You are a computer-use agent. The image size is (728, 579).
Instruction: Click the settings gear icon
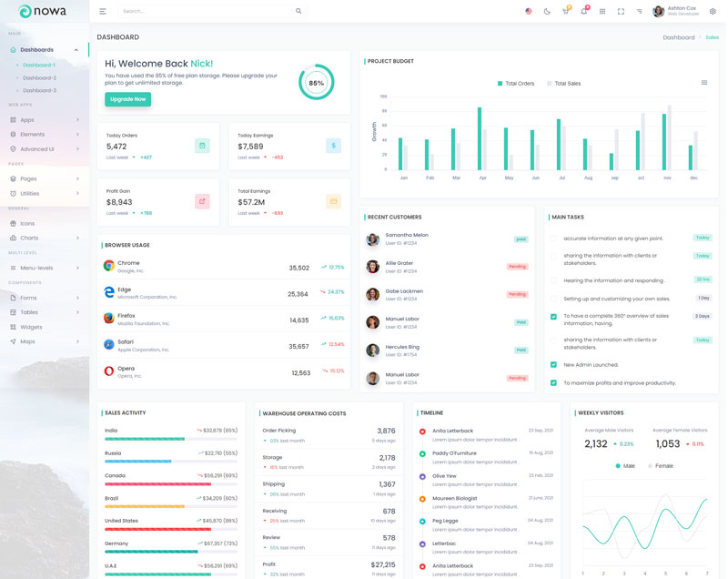click(x=713, y=11)
